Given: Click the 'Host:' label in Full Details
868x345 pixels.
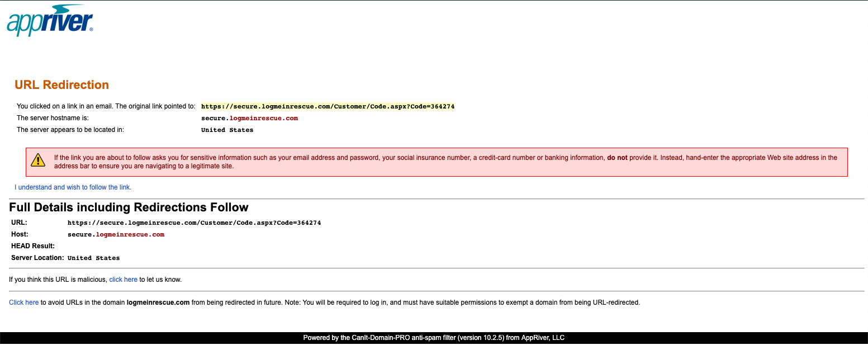Looking at the screenshot, I should (x=20, y=234).
